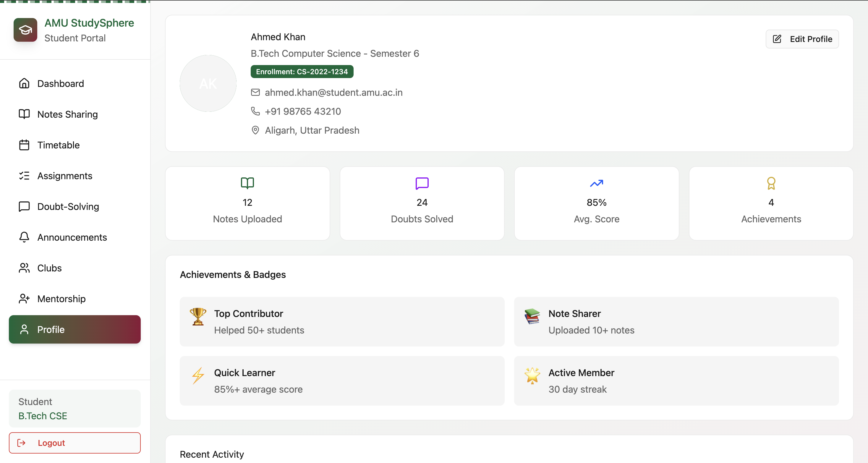
Task: Click the AMU StudySphere graduation cap logo
Action: pyautogui.click(x=25, y=30)
